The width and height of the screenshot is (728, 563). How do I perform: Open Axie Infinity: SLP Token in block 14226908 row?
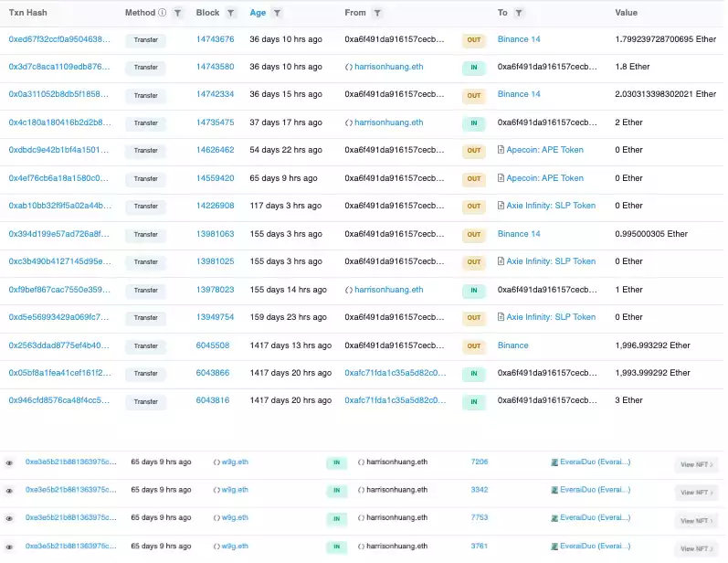(x=551, y=206)
